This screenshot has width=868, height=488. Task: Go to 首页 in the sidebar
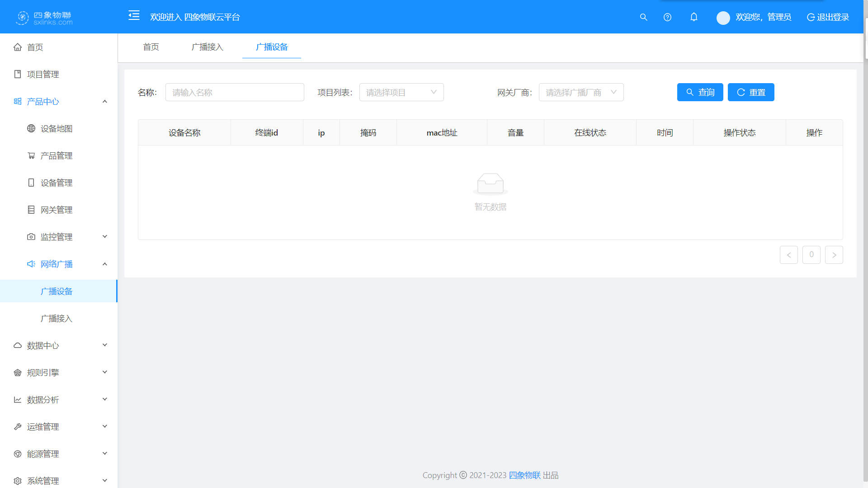click(35, 47)
